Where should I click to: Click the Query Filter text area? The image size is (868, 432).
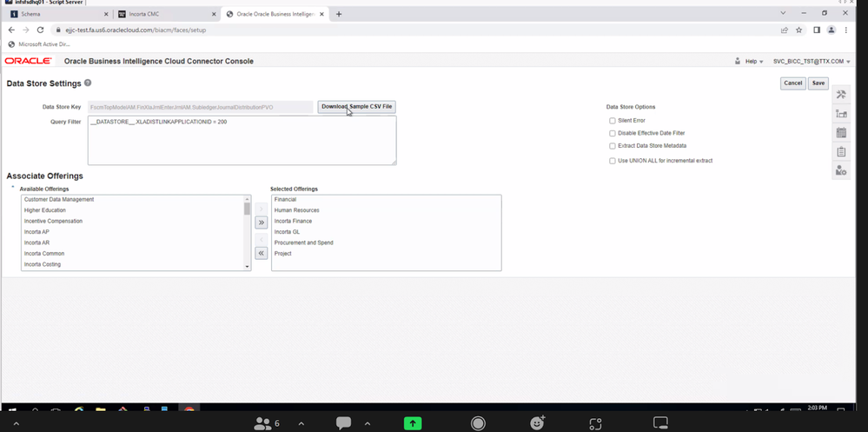pyautogui.click(x=242, y=140)
